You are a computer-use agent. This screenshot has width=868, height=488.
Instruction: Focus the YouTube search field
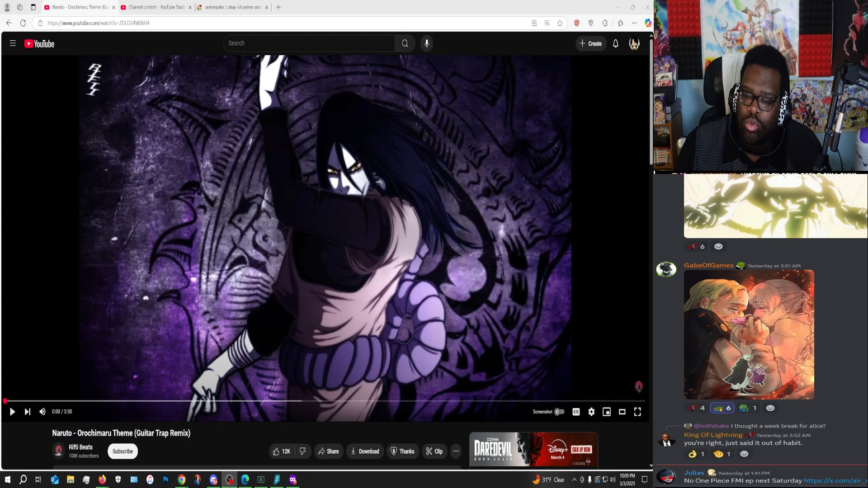coord(309,43)
